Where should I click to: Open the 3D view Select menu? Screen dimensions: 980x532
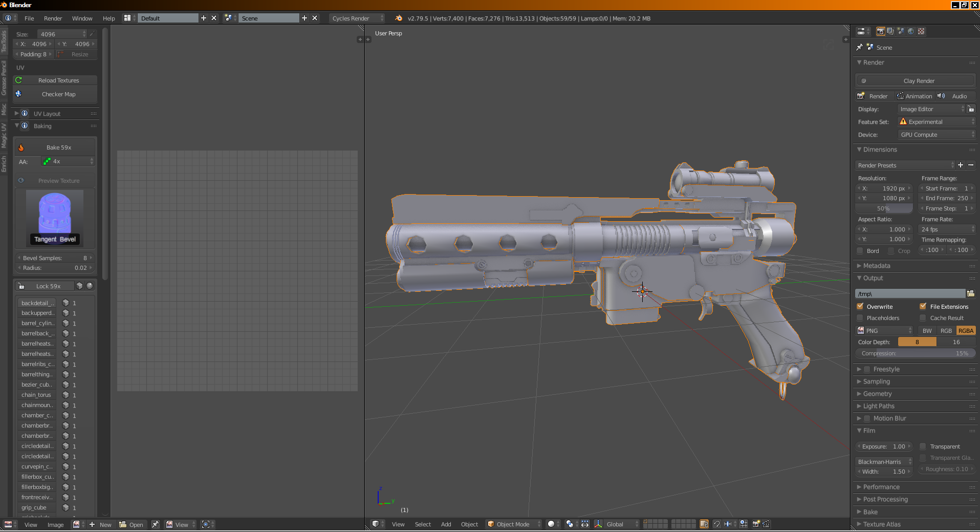[x=423, y=524]
